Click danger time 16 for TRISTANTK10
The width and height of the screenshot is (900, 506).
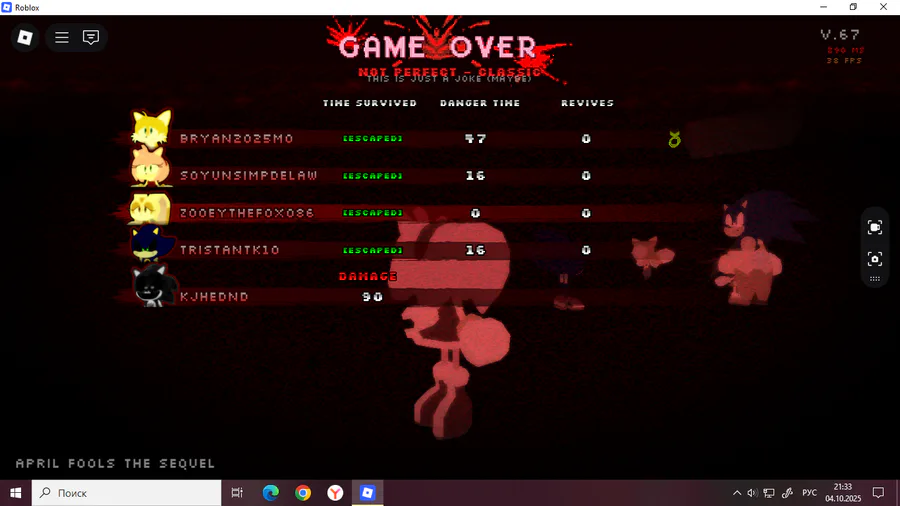pyautogui.click(x=475, y=250)
